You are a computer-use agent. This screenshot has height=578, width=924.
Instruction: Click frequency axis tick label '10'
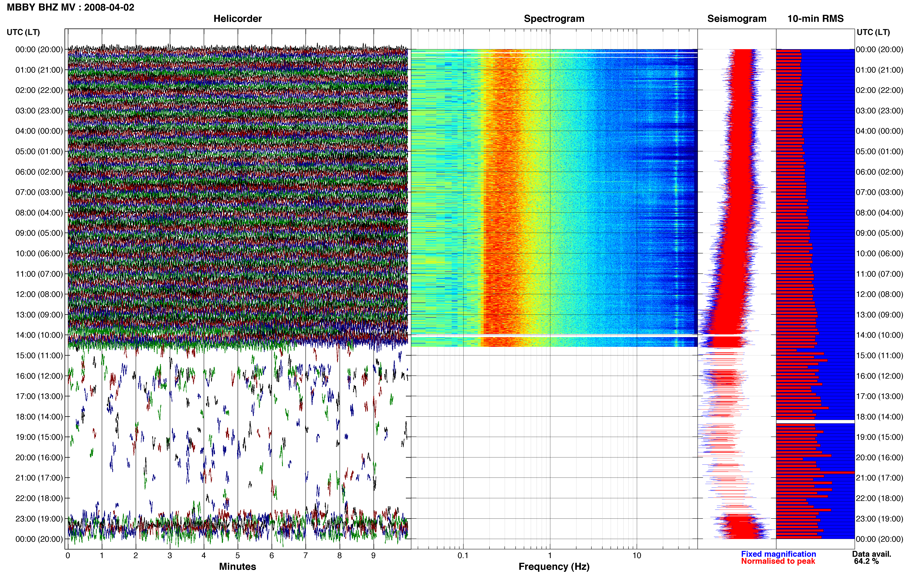point(637,555)
